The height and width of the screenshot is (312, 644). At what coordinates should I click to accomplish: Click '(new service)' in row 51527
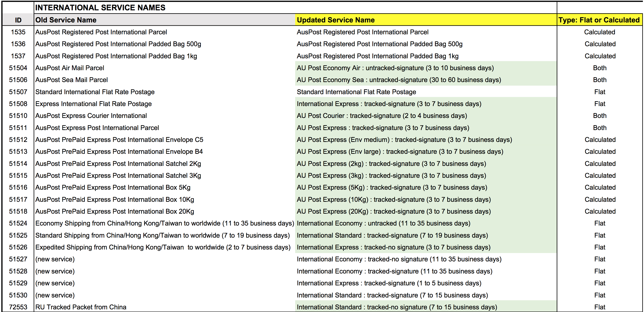55,259
